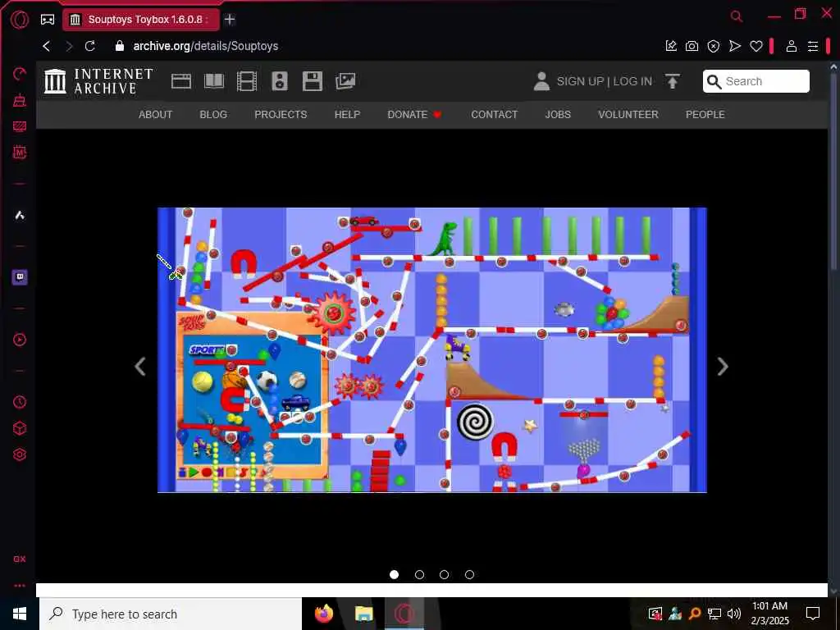Viewport: 840px width, 630px height.
Task: Open the PROJECTS menu item
Action: pyautogui.click(x=281, y=115)
